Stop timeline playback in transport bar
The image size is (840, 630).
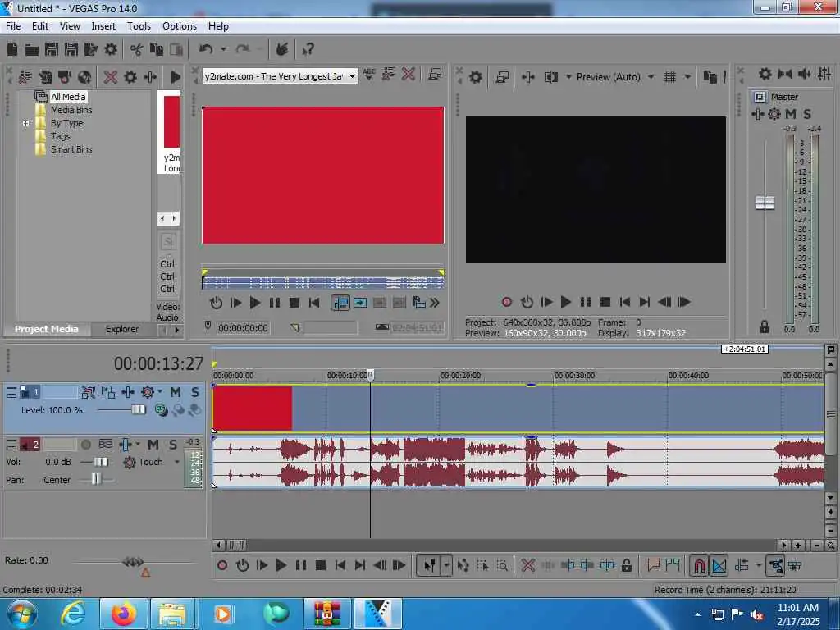coord(321,565)
